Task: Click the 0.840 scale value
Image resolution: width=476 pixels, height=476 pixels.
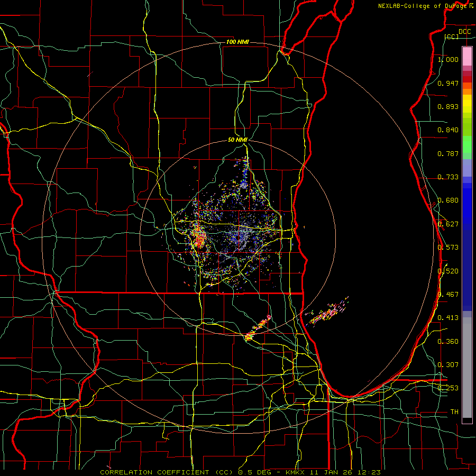Action: [x=448, y=130]
